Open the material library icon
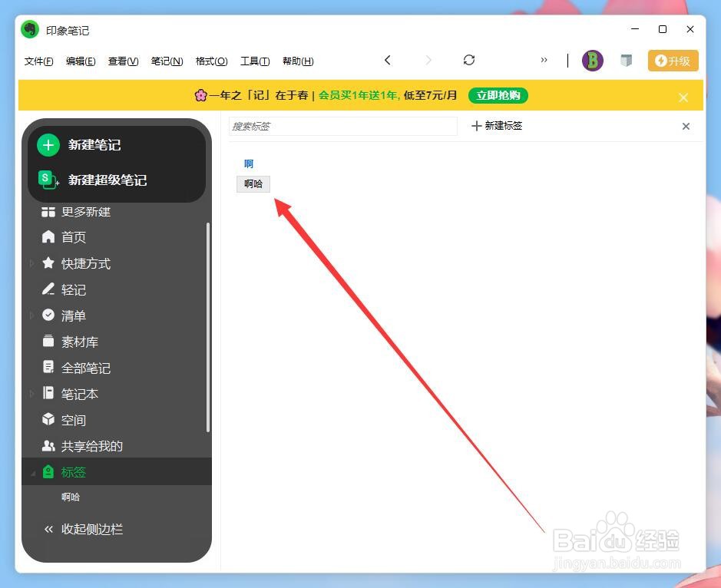The height and width of the screenshot is (588, 721). (x=48, y=341)
